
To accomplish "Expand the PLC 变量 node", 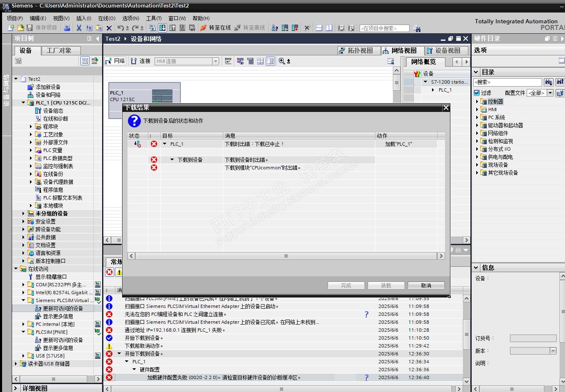I will pos(31,150).
